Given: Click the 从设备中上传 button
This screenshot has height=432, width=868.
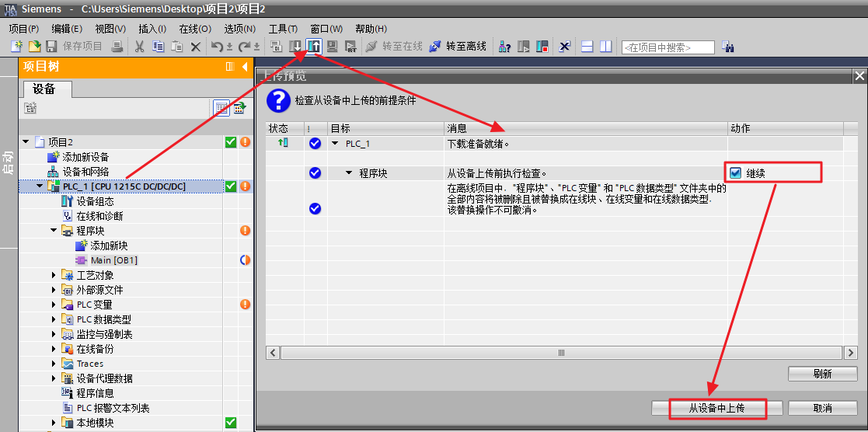Looking at the screenshot, I should pyautogui.click(x=717, y=408).
